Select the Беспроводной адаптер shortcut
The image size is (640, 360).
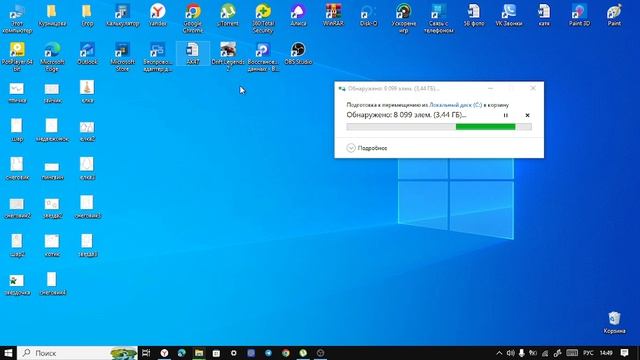(158, 57)
